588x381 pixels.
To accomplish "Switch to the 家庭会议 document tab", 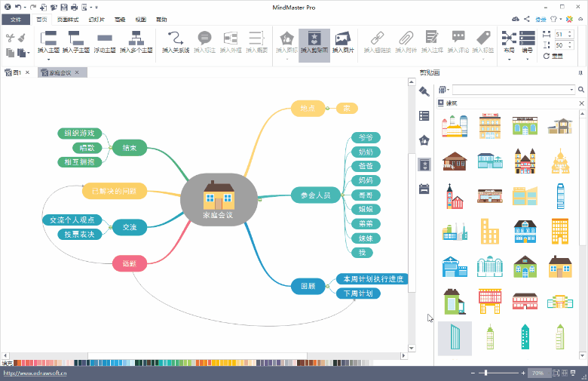I will point(60,73).
